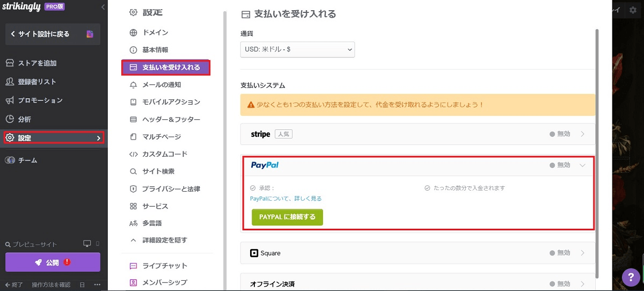Viewport: 644px width, 291px height.
Task: Select 支払いを受け入れる menu item
Action: pos(166,68)
